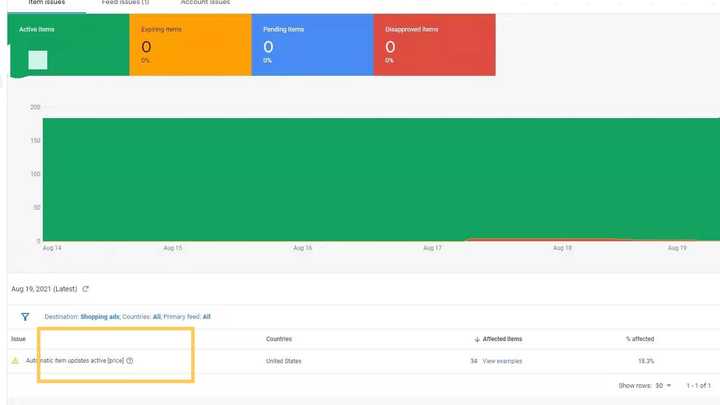Switch to the Item issues tab
Image resolution: width=720 pixels, height=405 pixels.
pyautogui.click(x=46, y=3)
